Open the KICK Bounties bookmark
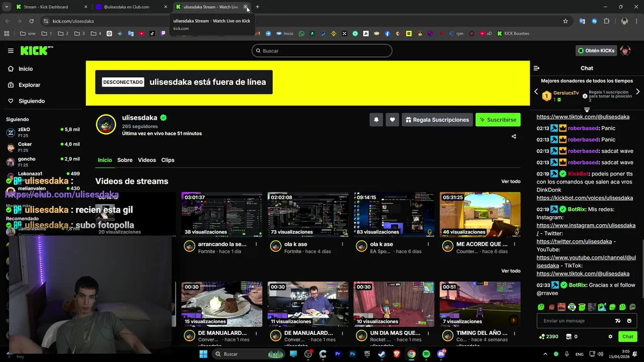 coord(513,34)
